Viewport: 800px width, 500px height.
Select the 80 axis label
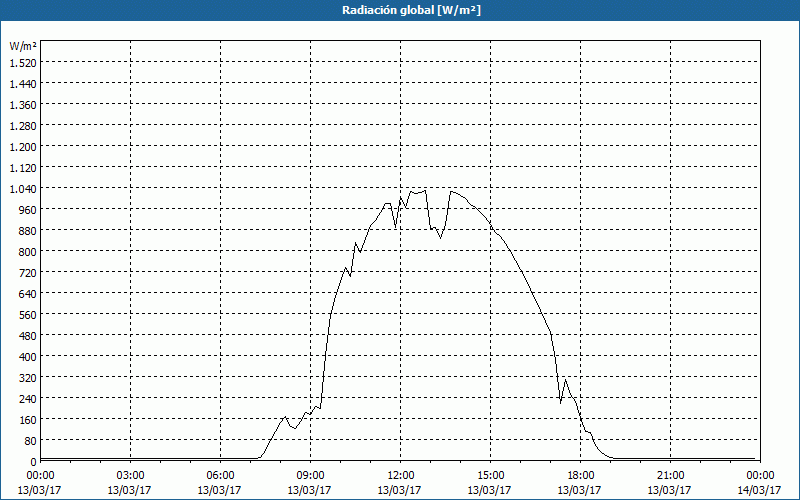(x=31, y=440)
